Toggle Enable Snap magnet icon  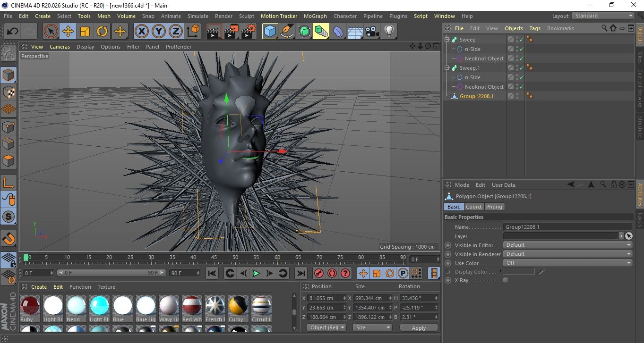point(9,238)
